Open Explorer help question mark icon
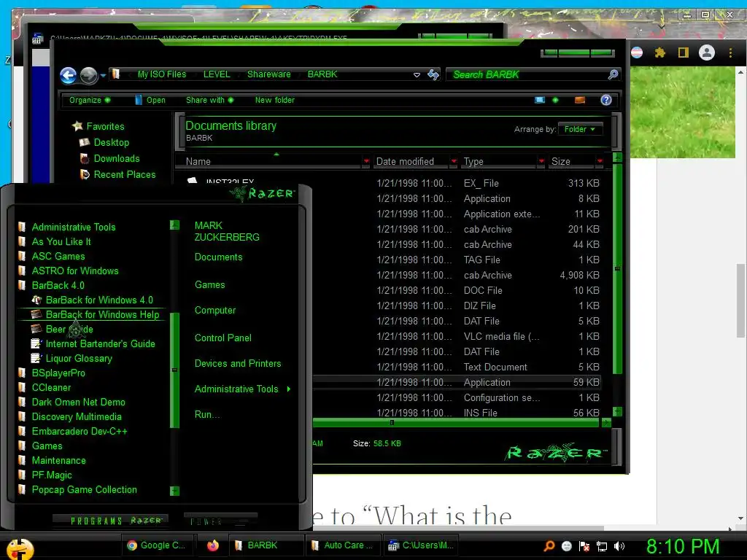Screen dimensions: 747x560 tap(606, 100)
